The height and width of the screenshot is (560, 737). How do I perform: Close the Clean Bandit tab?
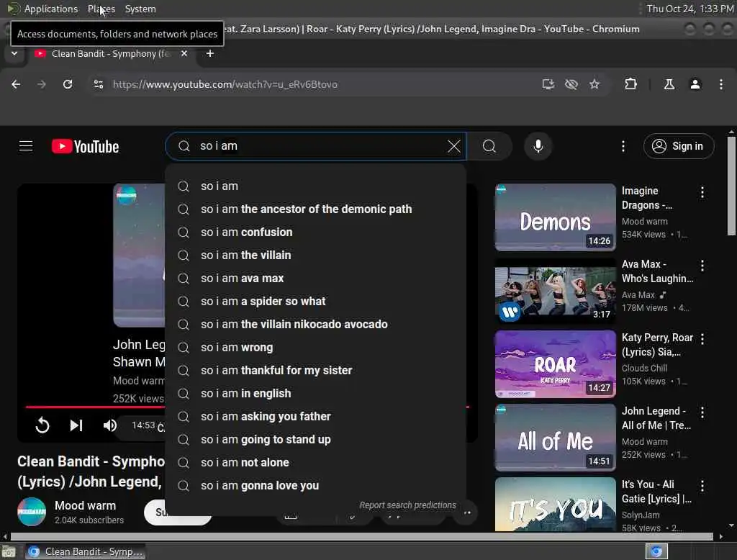click(184, 53)
